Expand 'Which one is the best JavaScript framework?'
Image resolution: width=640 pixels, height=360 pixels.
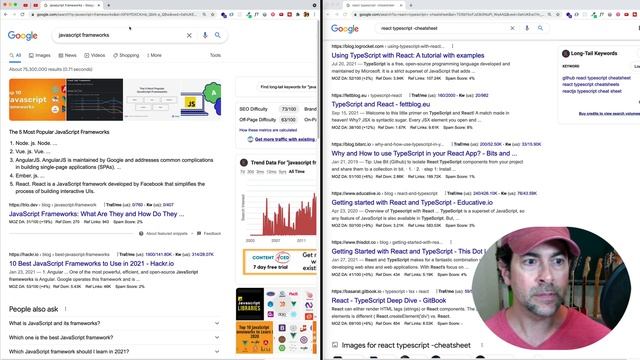[x=115, y=338]
